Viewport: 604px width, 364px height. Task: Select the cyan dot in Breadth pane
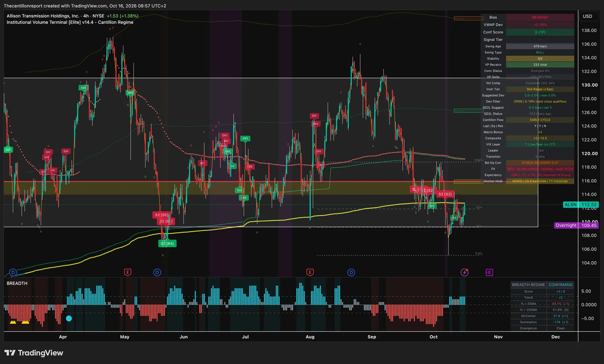click(69, 319)
